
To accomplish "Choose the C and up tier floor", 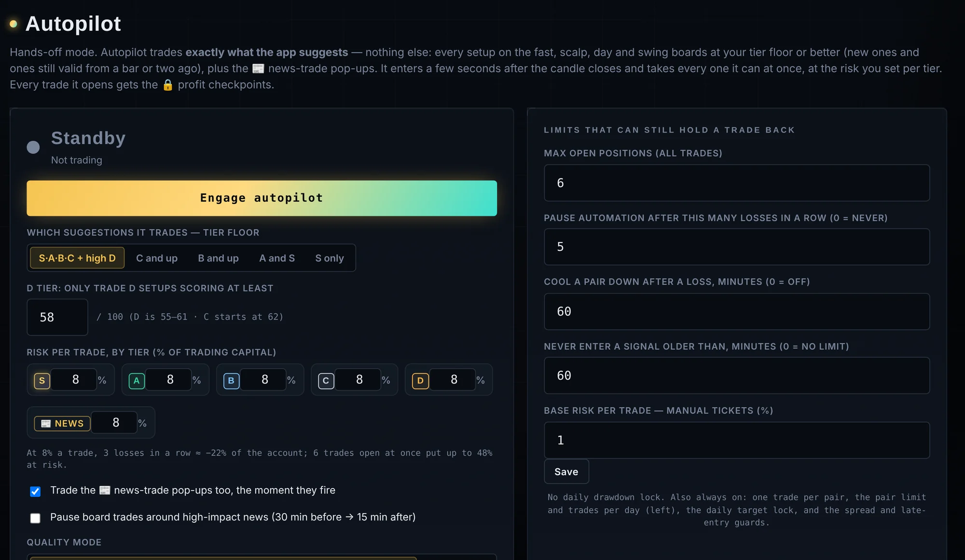I will click(x=157, y=258).
